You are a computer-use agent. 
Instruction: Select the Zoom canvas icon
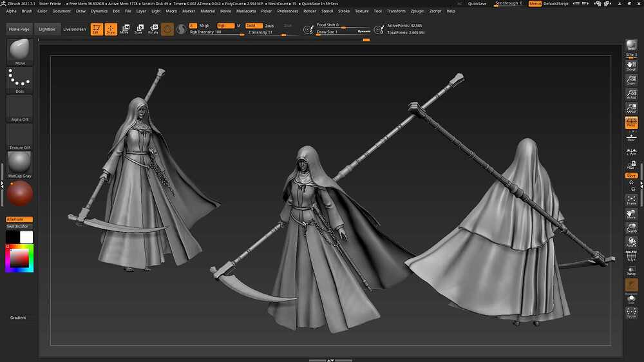(x=631, y=80)
